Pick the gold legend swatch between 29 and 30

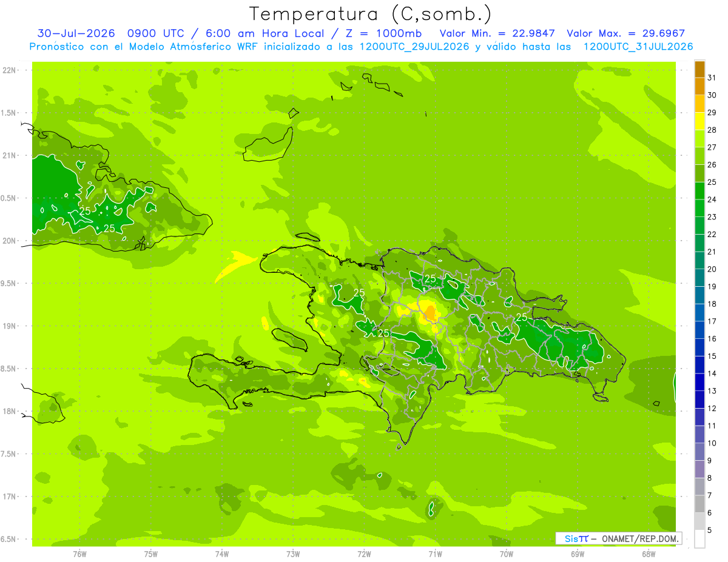tap(699, 104)
